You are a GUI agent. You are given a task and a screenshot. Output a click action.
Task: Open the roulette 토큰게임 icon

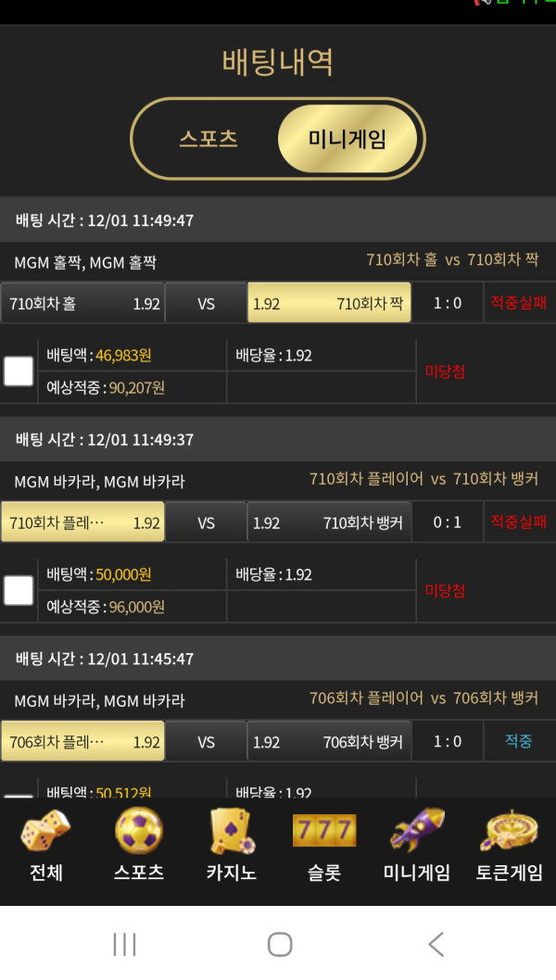click(x=509, y=831)
